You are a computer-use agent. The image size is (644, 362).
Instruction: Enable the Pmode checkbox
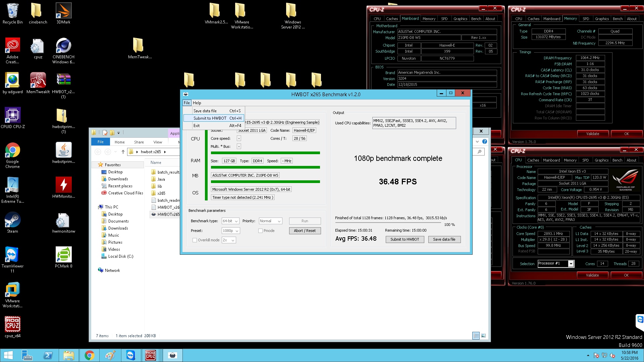coord(260,231)
